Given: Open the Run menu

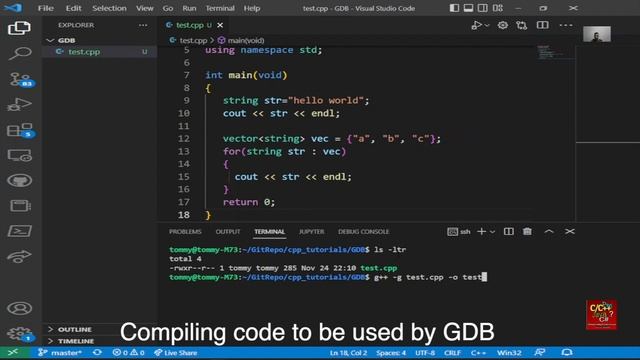Looking at the screenshot, I should tap(189, 8).
